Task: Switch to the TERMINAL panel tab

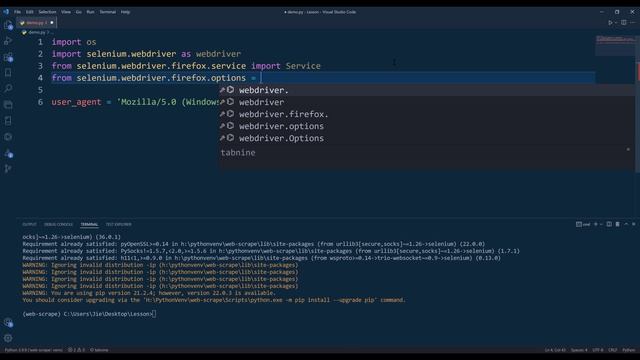Action: point(89,224)
